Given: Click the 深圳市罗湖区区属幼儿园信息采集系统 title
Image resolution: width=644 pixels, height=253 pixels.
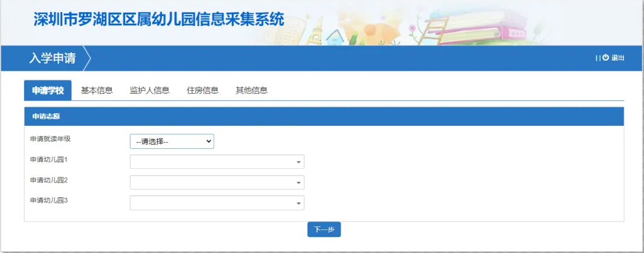Looking at the screenshot, I should coord(159,19).
